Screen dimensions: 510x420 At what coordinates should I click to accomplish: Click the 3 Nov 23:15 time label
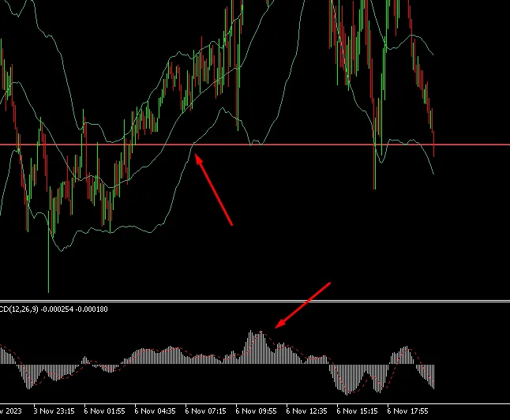tap(54, 411)
